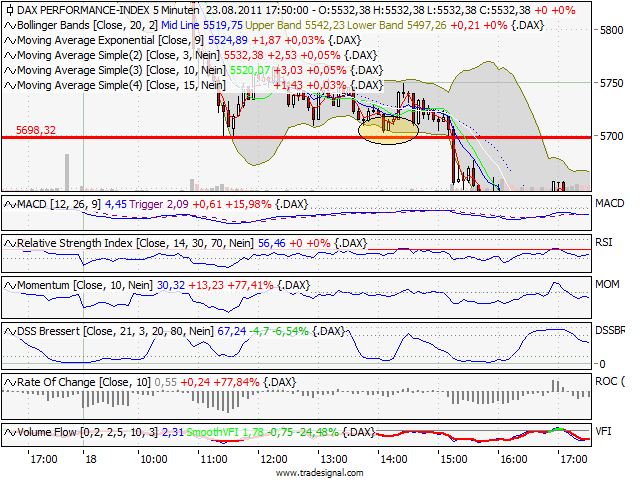Open the www.tradesignal.com link
Image resolution: width=640 pixels, height=480 pixels.
(319, 473)
